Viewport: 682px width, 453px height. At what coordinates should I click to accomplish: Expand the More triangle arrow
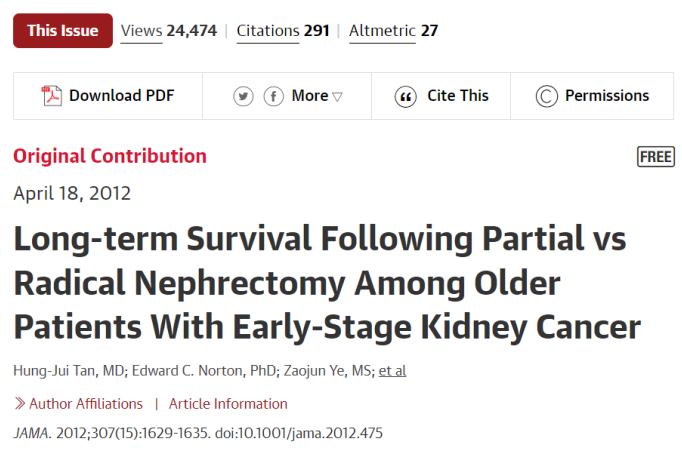[x=338, y=97]
